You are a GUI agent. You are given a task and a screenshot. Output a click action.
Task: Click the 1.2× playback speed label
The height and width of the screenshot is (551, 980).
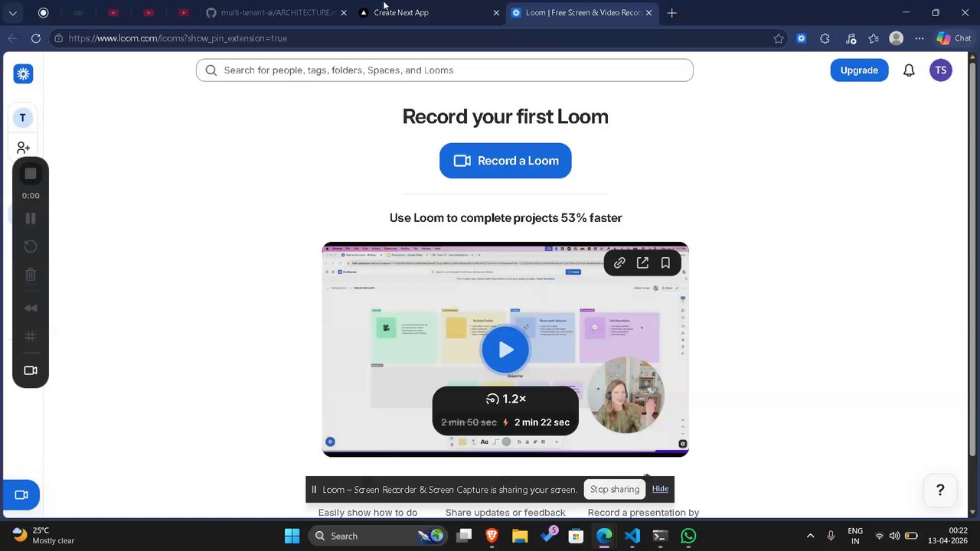coord(505,399)
